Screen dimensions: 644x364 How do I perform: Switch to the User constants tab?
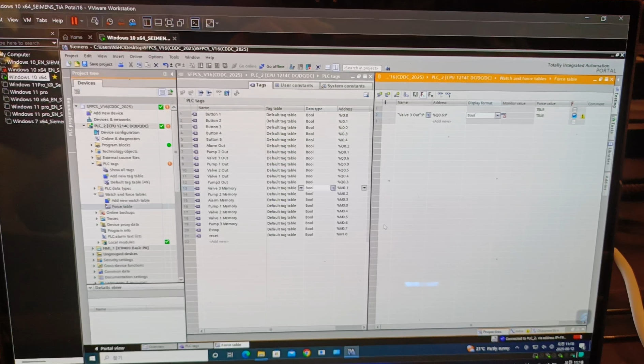[294, 85]
